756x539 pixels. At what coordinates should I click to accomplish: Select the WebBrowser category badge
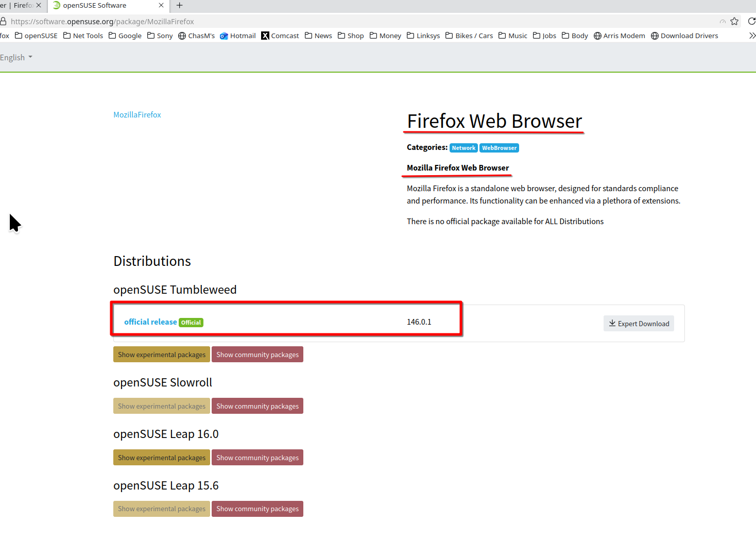click(x=499, y=148)
